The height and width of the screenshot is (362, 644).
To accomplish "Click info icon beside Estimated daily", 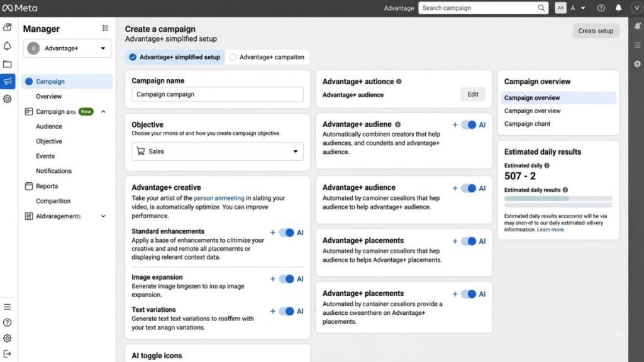I will [x=547, y=165].
